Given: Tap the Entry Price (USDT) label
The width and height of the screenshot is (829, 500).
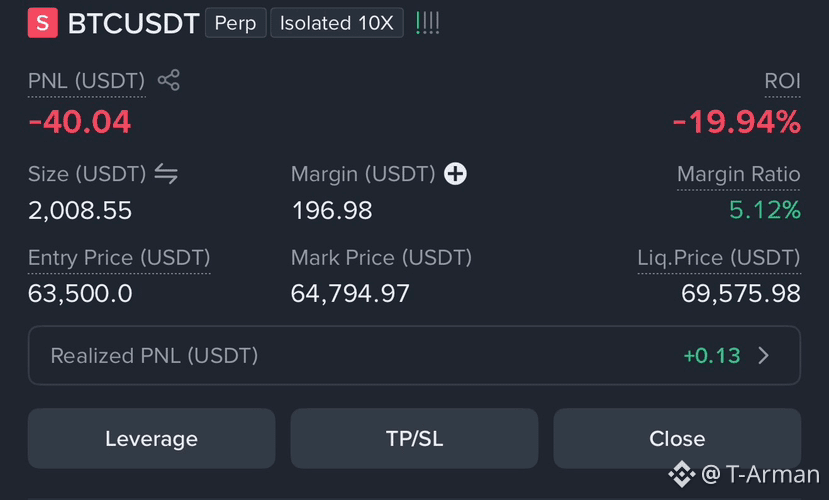Looking at the screenshot, I should point(119,258).
